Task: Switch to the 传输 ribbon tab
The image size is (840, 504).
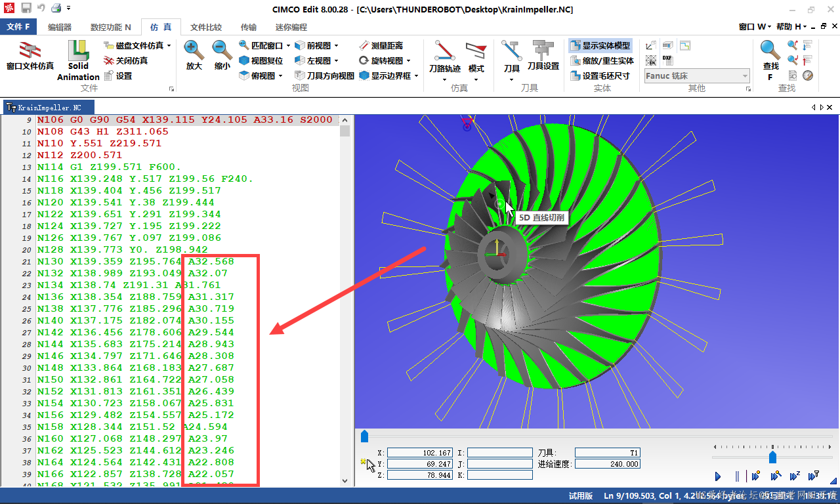Action: (x=249, y=27)
